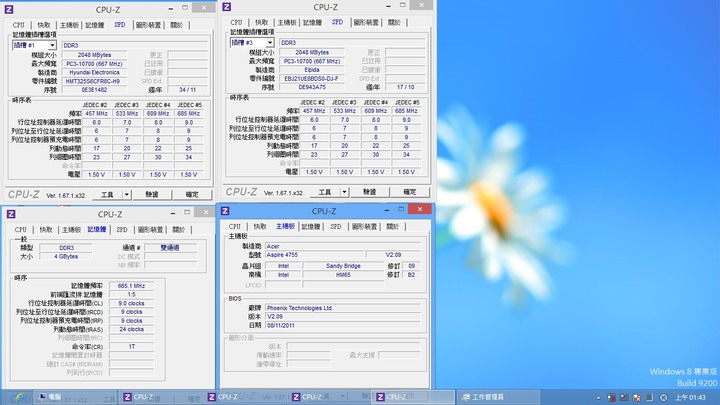
Task: Click the CPU-Z logo icon in the slot #1 SPD window title bar
Action: (9, 9)
